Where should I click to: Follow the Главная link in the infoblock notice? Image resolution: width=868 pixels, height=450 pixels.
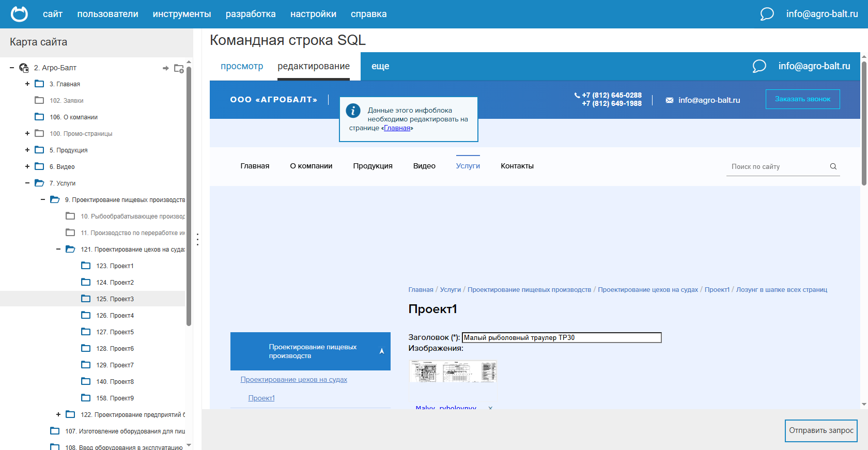397,128
